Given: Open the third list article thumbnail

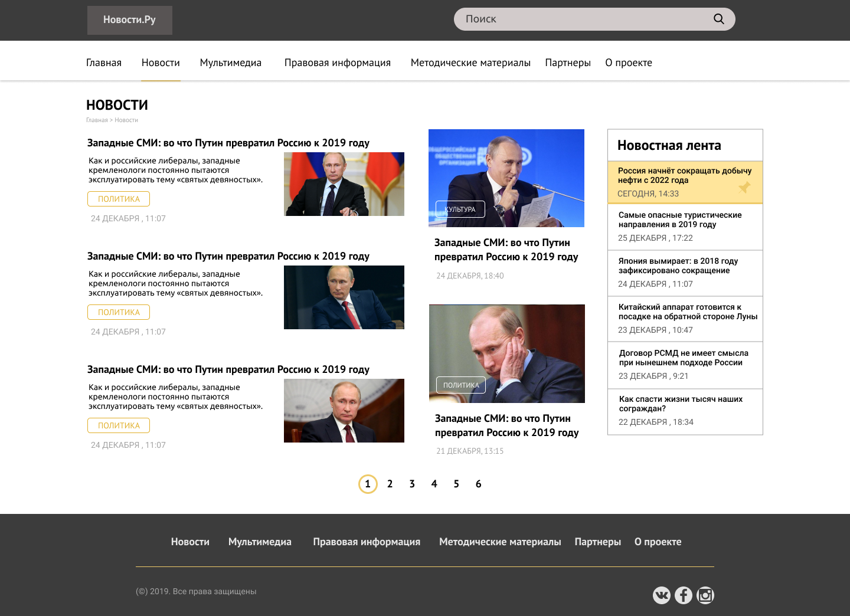Looking at the screenshot, I should tap(344, 411).
